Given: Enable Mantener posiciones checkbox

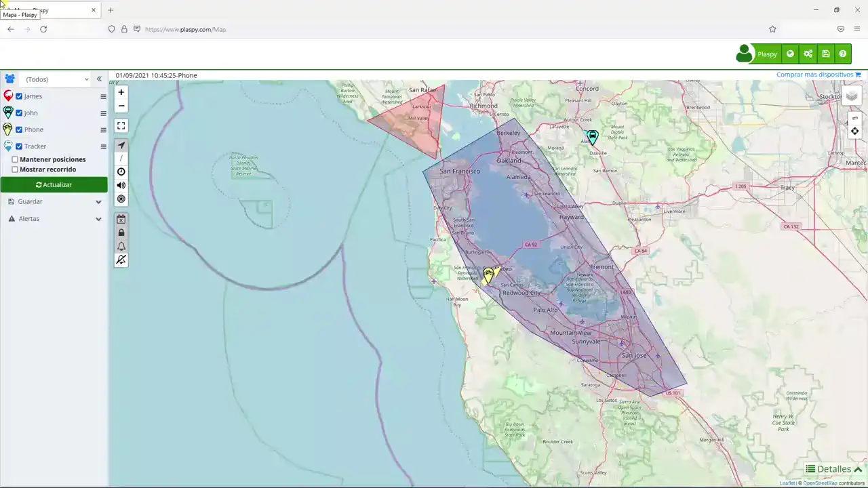Looking at the screenshot, I should click(x=15, y=160).
